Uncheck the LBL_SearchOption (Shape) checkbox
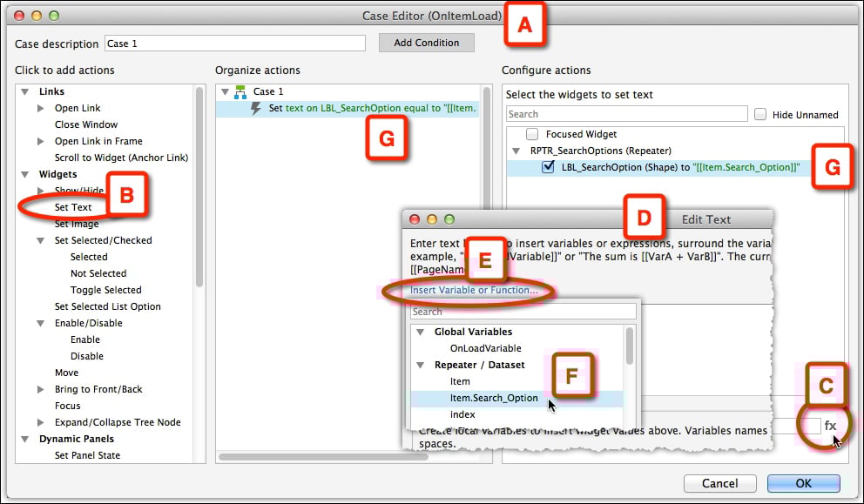This screenshot has height=504, width=864. tap(548, 167)
